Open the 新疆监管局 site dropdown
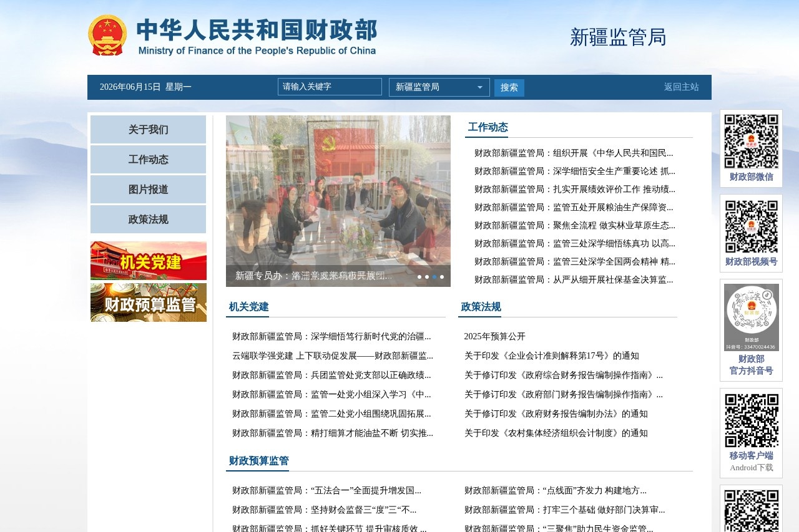Screen dimensions: 799x532 [439, 87]
